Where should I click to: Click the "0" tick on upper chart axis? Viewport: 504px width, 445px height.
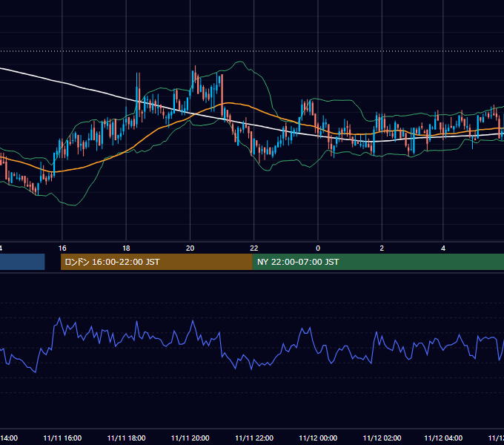point(318,248)
